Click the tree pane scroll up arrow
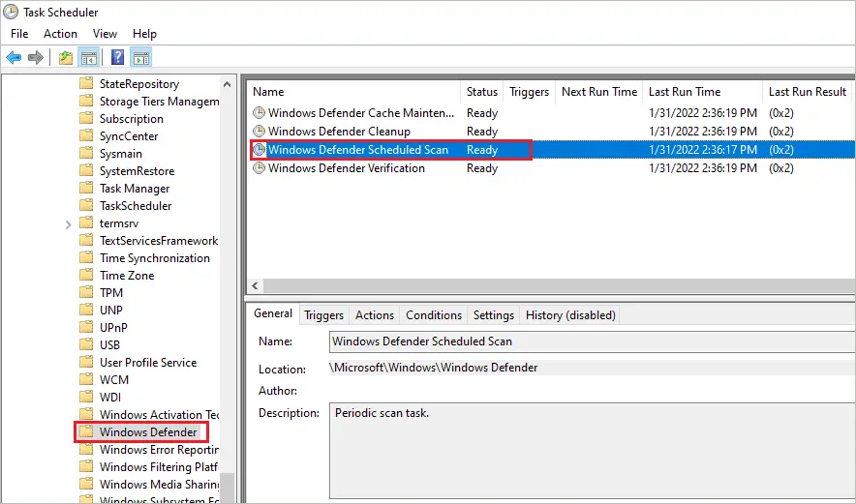The width and height of the screenshot is (856, 504). click(228, 84)
